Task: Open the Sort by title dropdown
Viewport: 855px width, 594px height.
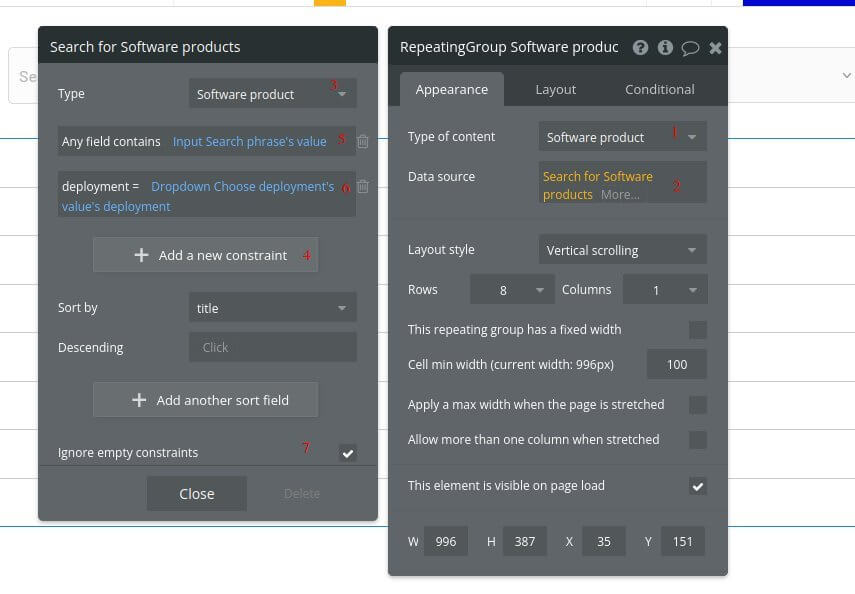Action: [x=272, y=308]
